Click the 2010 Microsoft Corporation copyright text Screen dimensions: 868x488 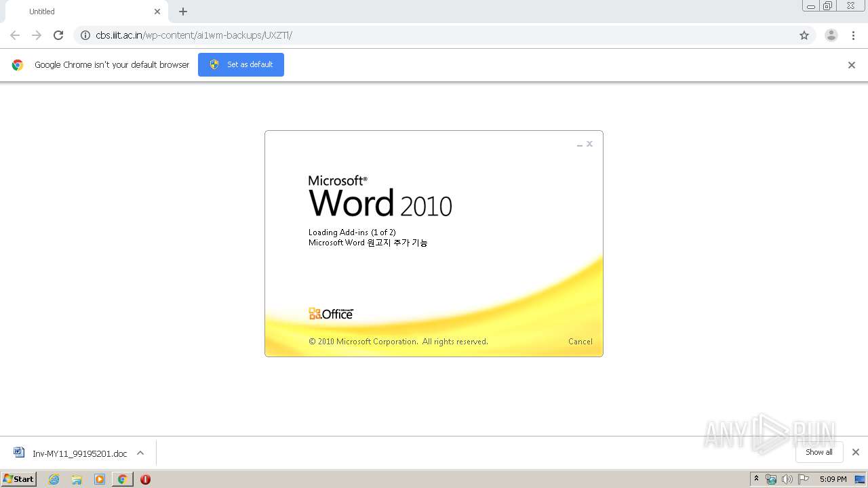(x=398, y=342)
